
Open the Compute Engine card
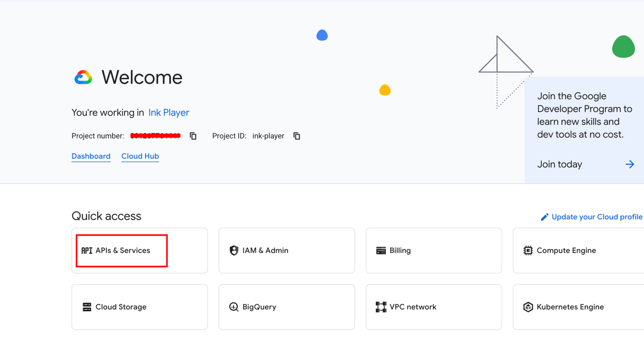(x=578, y=251)
